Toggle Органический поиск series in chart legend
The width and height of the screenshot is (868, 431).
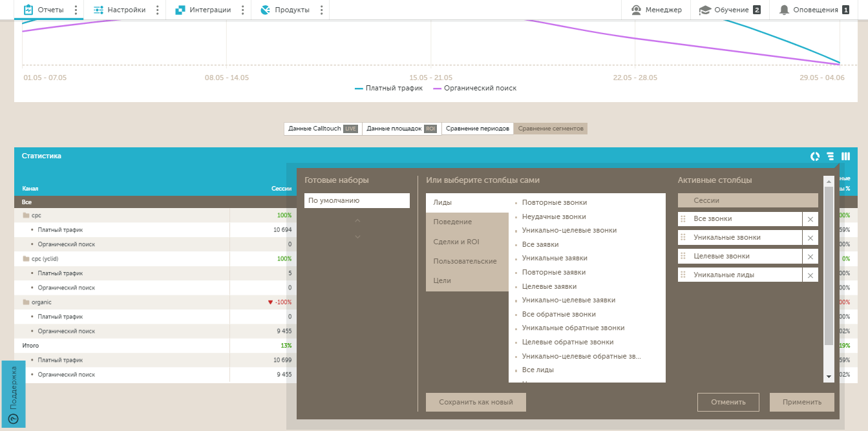(475, 89)
